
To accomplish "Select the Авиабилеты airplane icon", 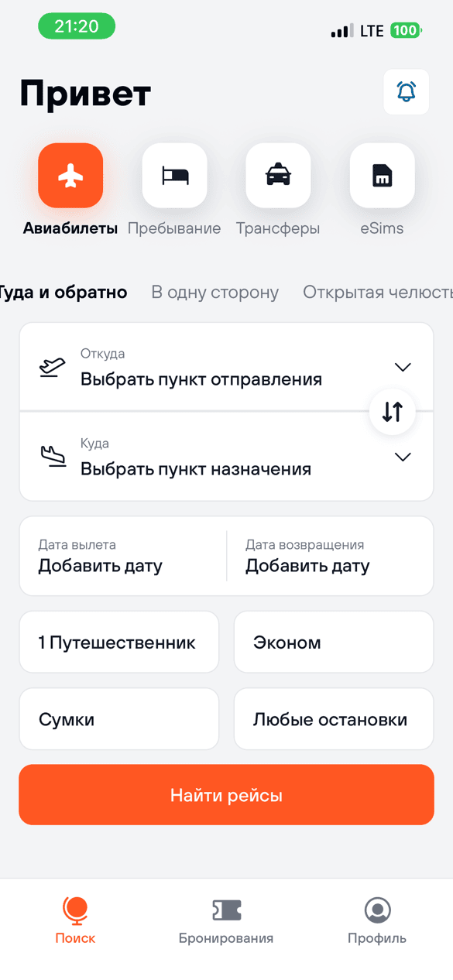I will tap(70, 176).
